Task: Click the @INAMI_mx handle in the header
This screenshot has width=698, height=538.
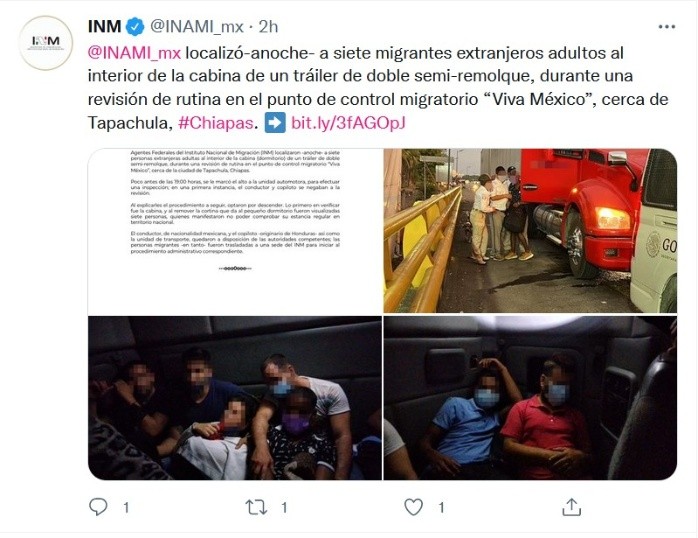Action: pos(197,27)
